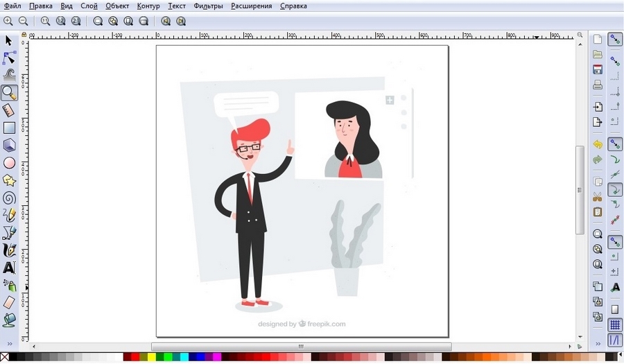Toggle global snapping at top of snap bar
Viewport: 624px width, 364px height.
point(615,40)
